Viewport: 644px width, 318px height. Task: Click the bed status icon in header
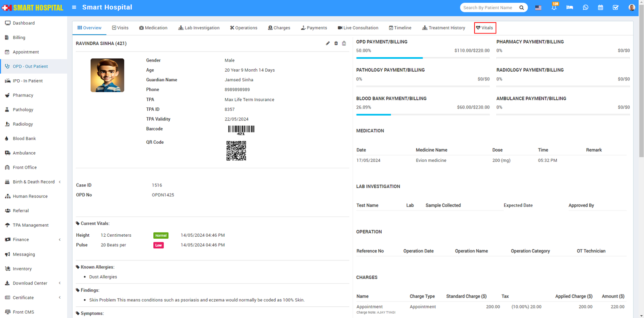pyautogui.click(x=570, y=8)
